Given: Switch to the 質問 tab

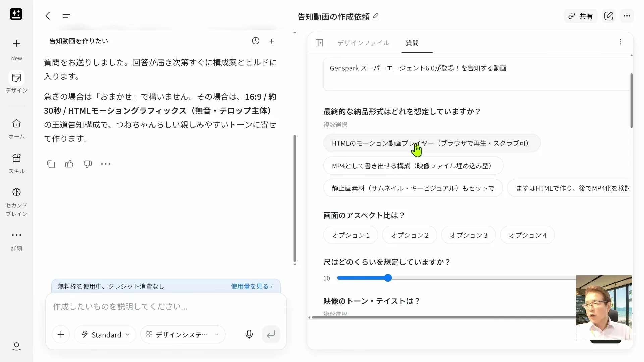Looking at the screenshot, I should [412, 43].
